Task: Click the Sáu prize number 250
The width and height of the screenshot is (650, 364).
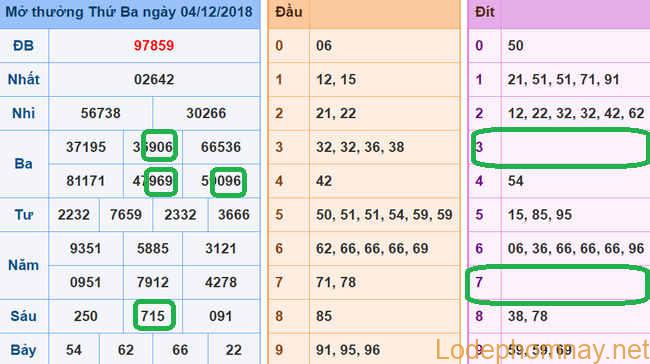Action: pyautogui.click(x=86, y=316)
